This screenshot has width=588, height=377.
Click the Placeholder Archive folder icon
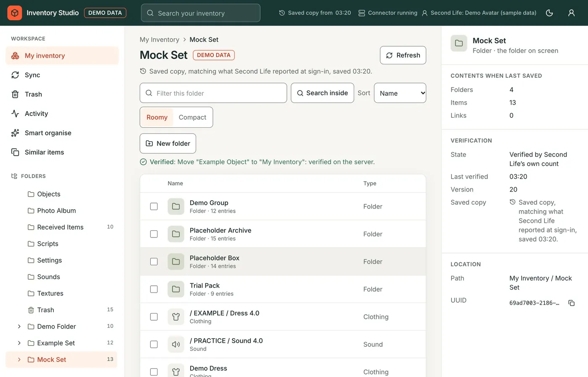(176, 234)
